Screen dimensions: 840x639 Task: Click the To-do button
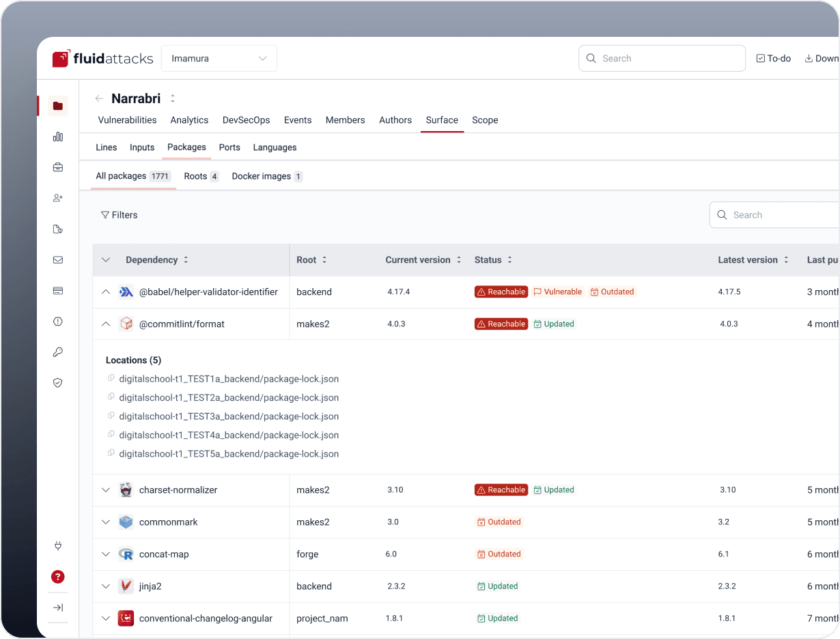click(x=773, y=59)
